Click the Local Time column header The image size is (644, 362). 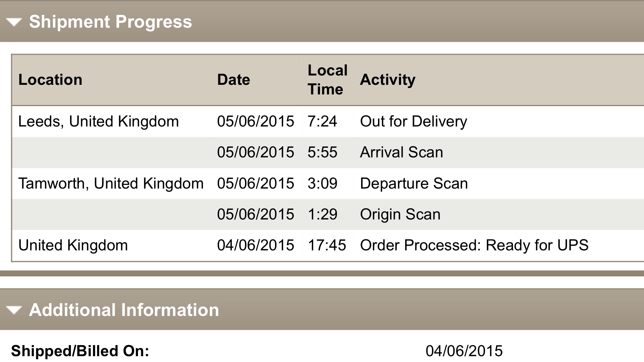tap(328, 80)
